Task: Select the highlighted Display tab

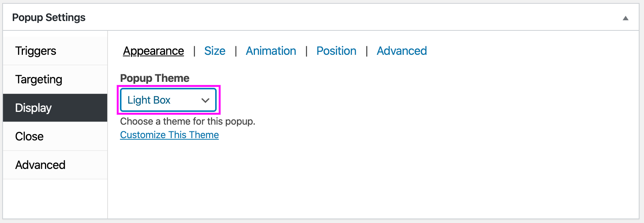Action: [55, 108]
